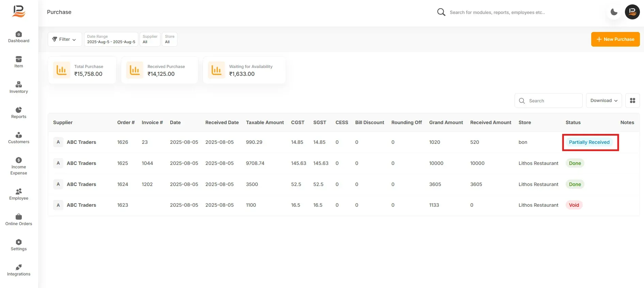The height and width of the screenshot is (288, 644).
Task: Click the Partially Received status badge
Action: 589,142
